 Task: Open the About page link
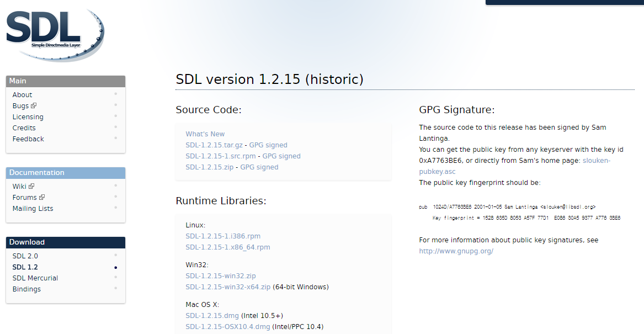coord(22,95)
